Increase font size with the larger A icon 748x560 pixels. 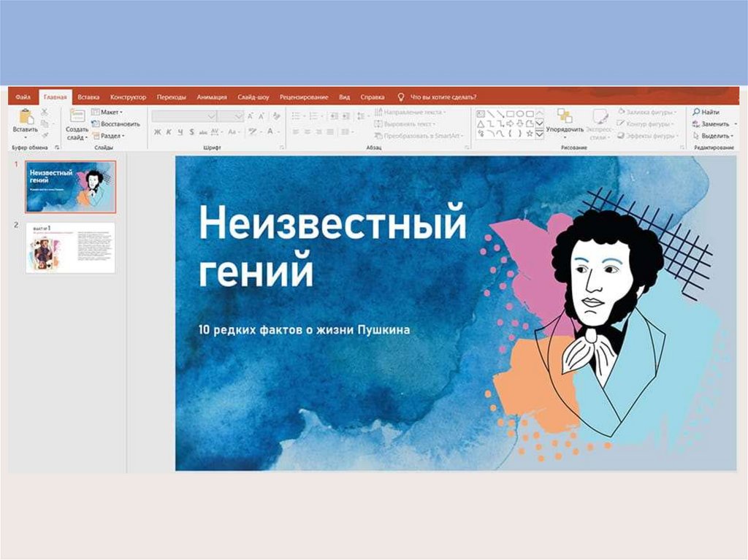pos(250,116)
